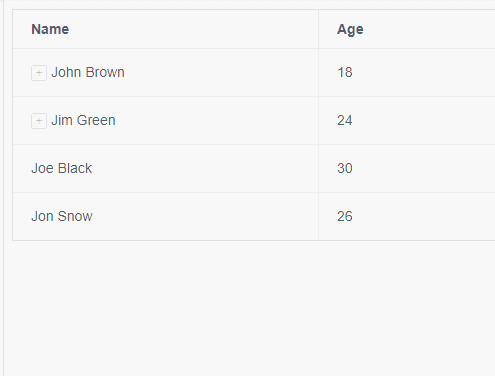Click the age value 30
Image resolution: width=495 pixels, height=376 pixels.
tap(345, 168)
